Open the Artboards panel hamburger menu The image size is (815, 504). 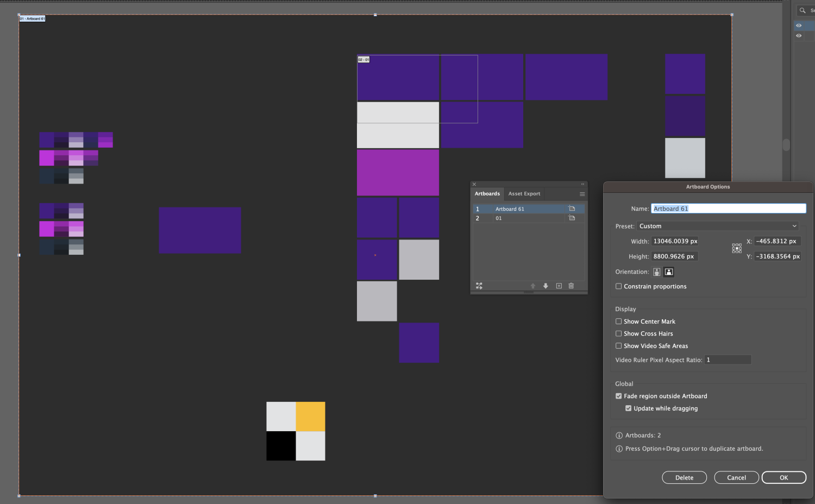click(582, 194)
